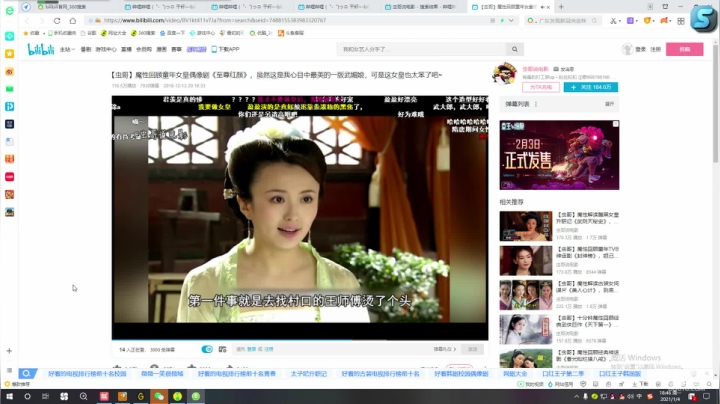Close the ad banner with its X

point(615,124)
